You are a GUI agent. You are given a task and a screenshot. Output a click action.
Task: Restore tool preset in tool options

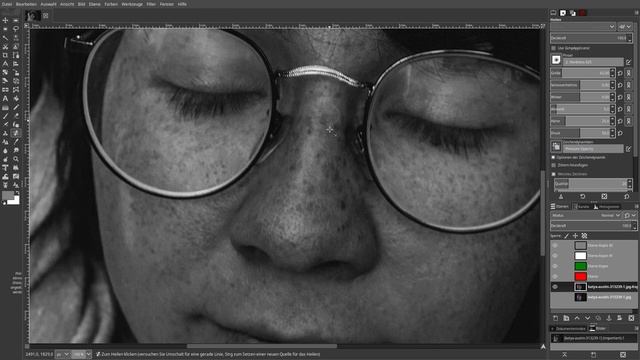[x=583, y=197]
